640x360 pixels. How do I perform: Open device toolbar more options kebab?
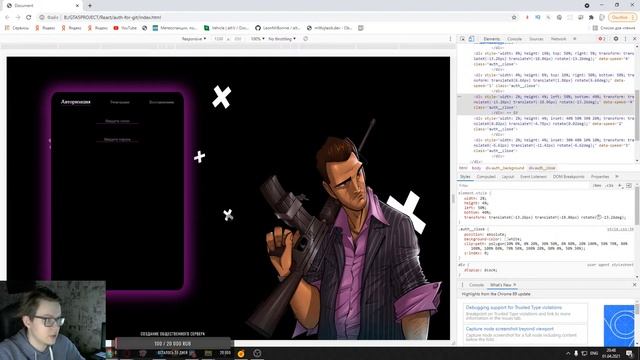tap(450, 39)
